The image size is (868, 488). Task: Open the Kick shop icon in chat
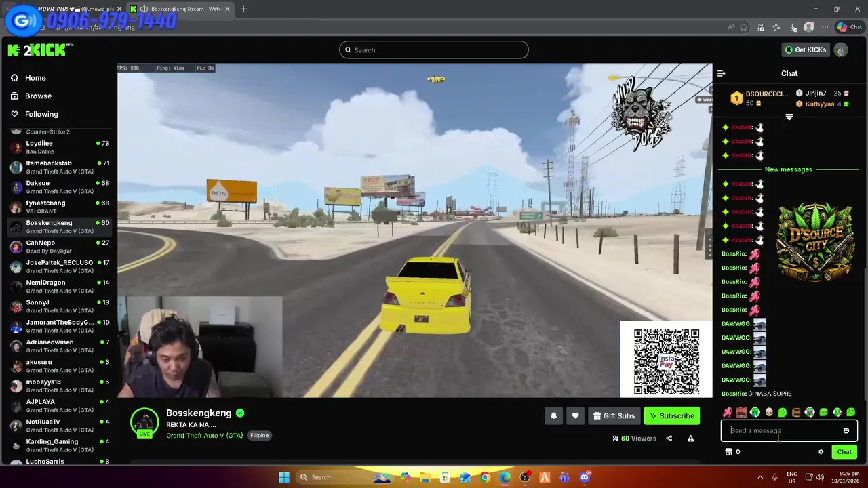click(729, 452)
